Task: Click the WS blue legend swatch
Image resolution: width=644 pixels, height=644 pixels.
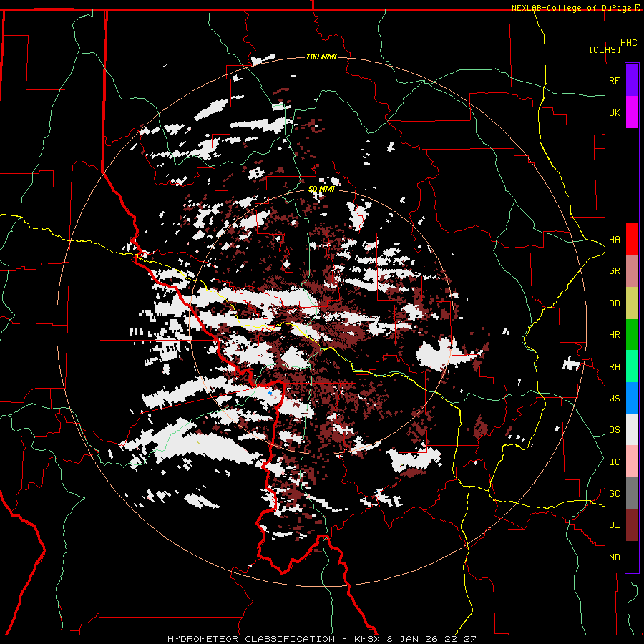Action: [x=632, y=398]
